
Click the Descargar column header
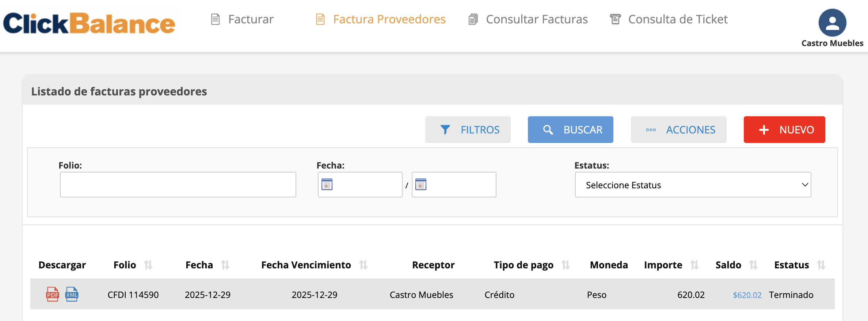[62, 265]
